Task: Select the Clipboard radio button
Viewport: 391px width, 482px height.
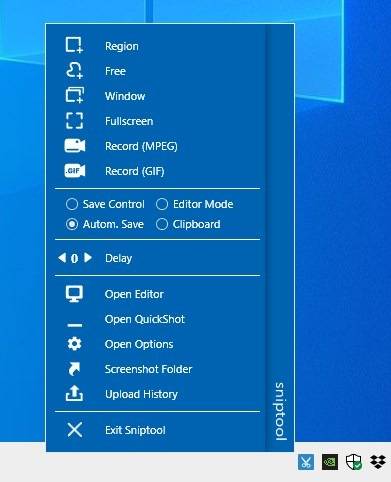Action: coord(162,224)
